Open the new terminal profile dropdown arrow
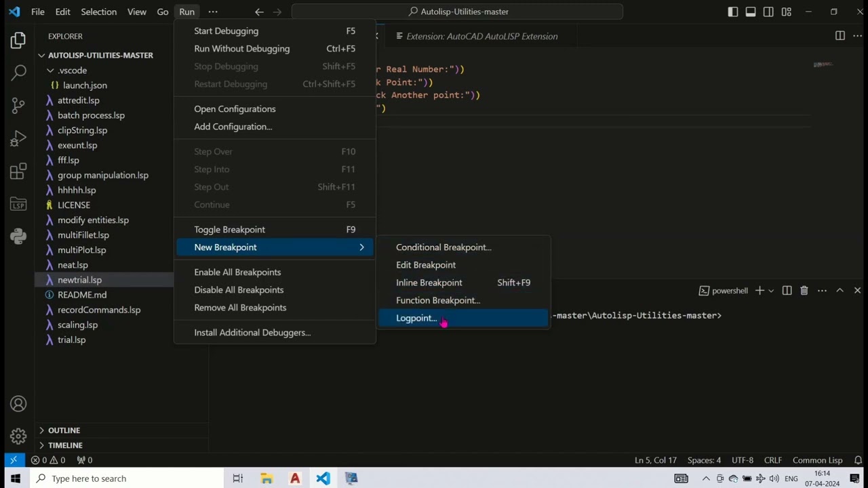The width and height of the screenshot is (868, 488). tap(771, 291)
